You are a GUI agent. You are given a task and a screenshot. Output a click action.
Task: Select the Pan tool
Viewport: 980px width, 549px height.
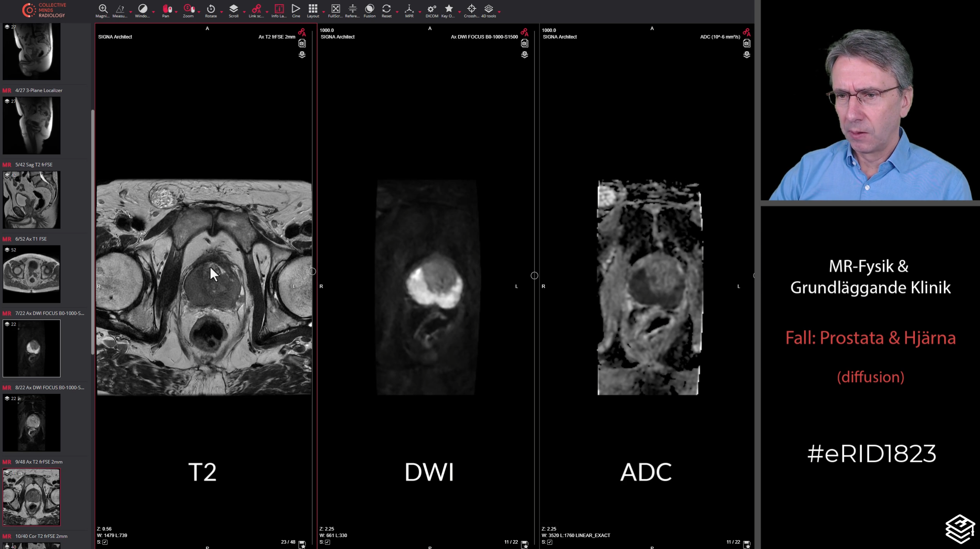tap(166, 11)
